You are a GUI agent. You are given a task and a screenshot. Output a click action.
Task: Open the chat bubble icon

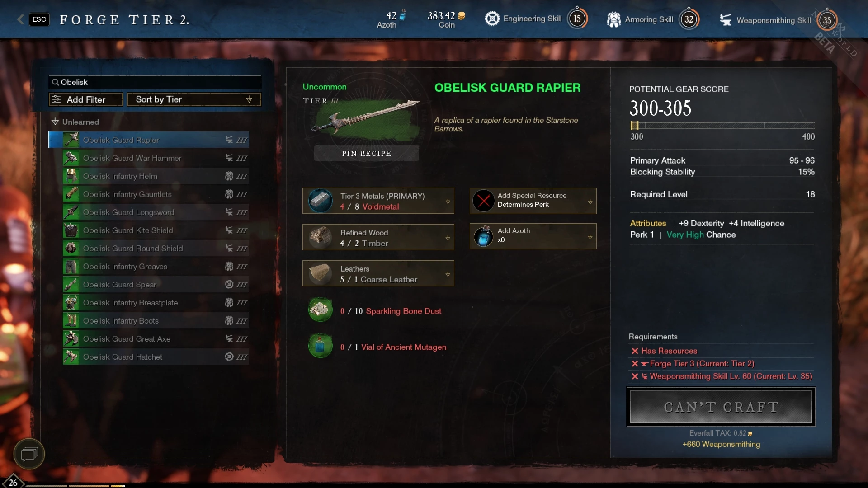click(x=29, y=453)
